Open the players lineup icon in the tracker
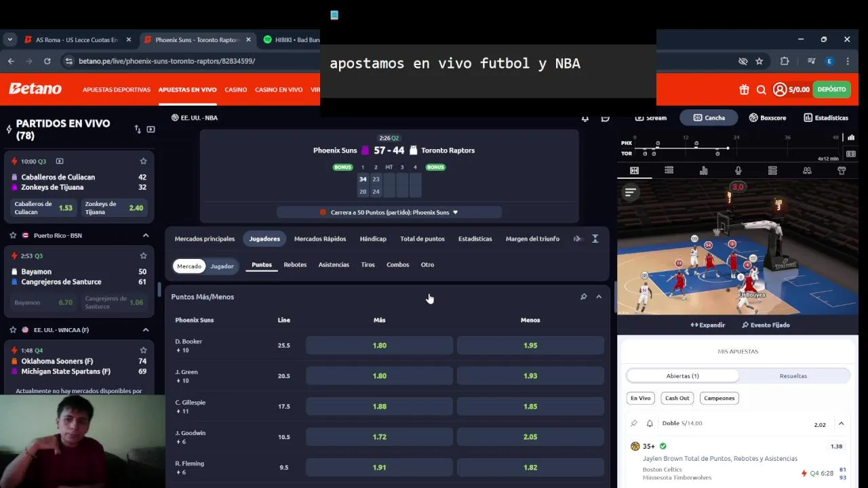The image size is (868, 488). [807, 171]
